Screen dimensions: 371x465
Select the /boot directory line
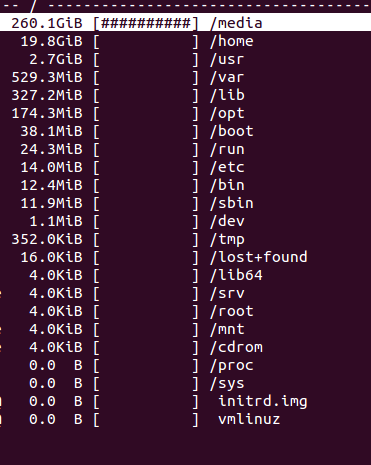click(x=185, y=131)
